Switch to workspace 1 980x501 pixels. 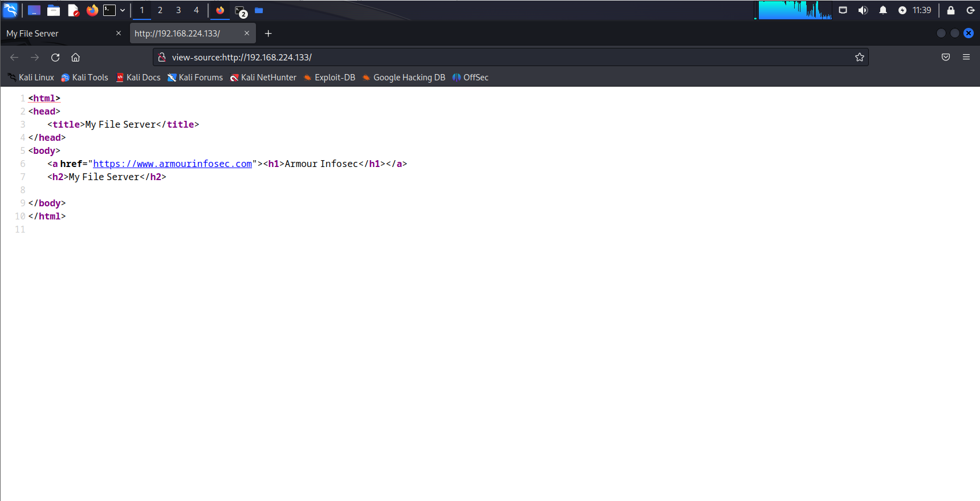[142, 10]
